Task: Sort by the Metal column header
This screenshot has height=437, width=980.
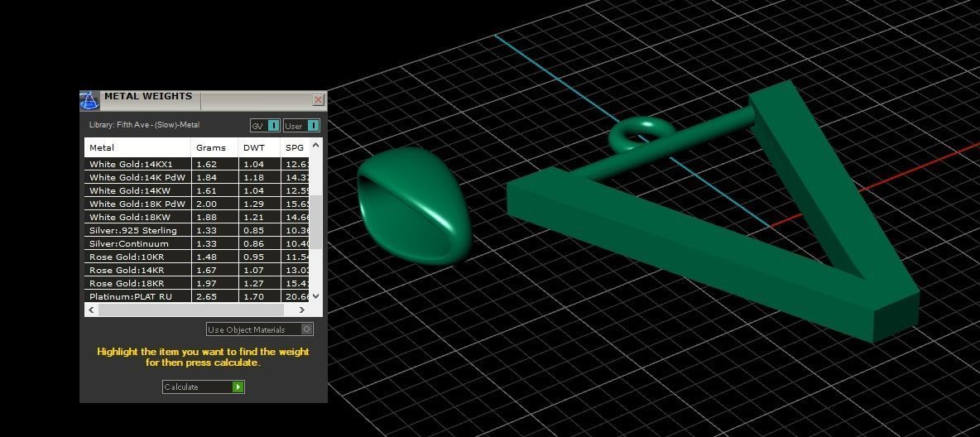Action: (x=137, y=147)
